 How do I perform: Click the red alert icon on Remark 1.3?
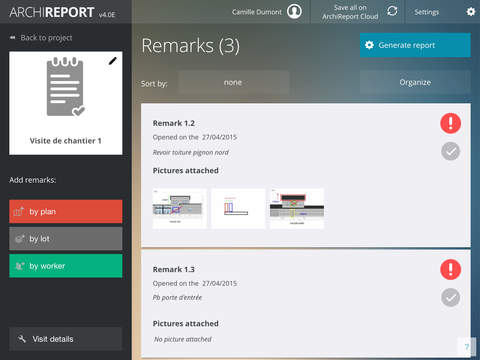tap(451, 269)
